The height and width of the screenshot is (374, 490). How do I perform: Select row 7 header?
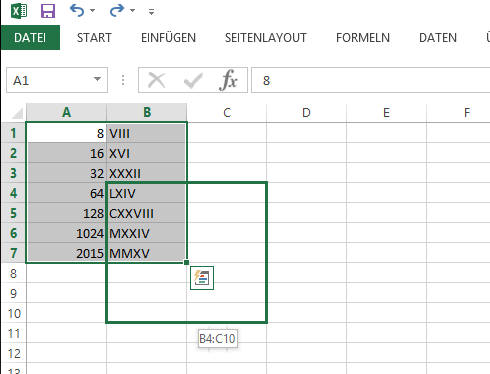tap(14, 253)
